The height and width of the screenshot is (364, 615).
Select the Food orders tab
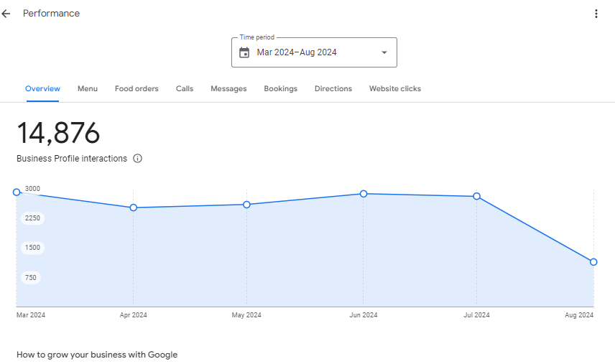click(137, 89)
